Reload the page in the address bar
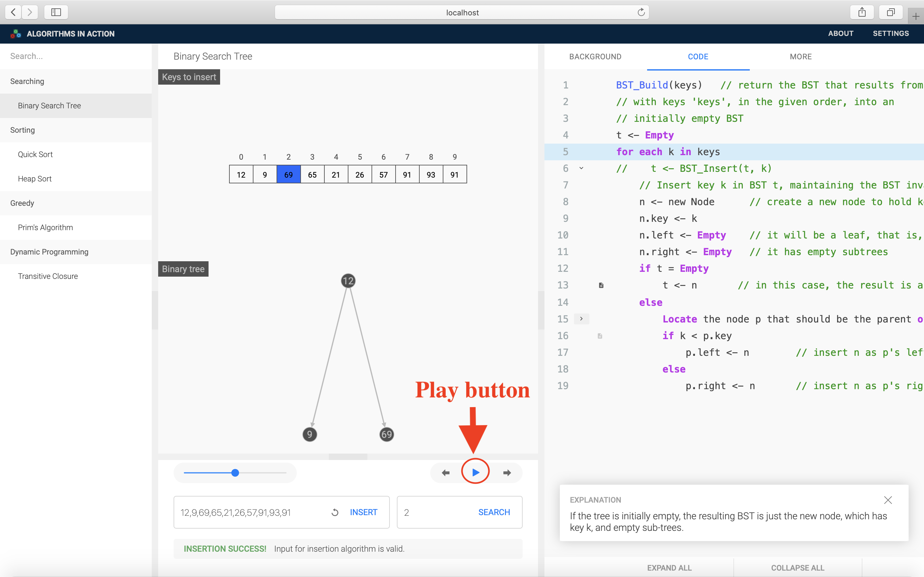Viewport: 924px width, 577px height. click(x=641, y=12)
